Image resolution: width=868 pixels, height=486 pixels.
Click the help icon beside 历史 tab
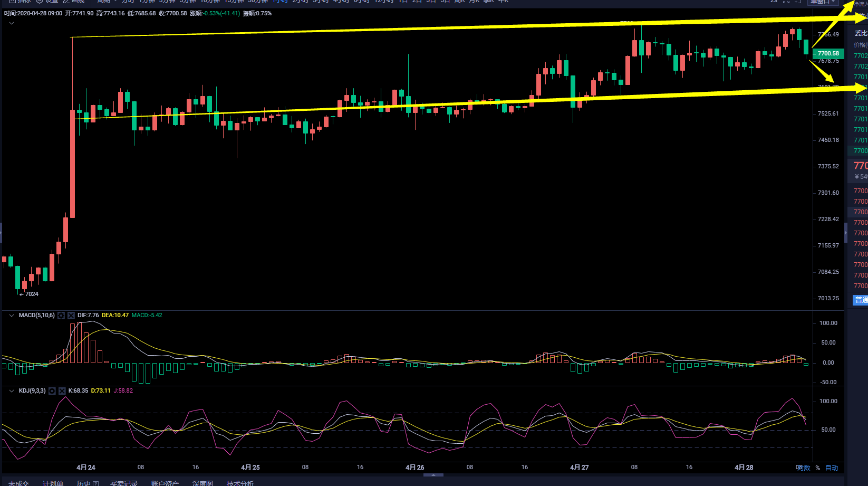95,483
